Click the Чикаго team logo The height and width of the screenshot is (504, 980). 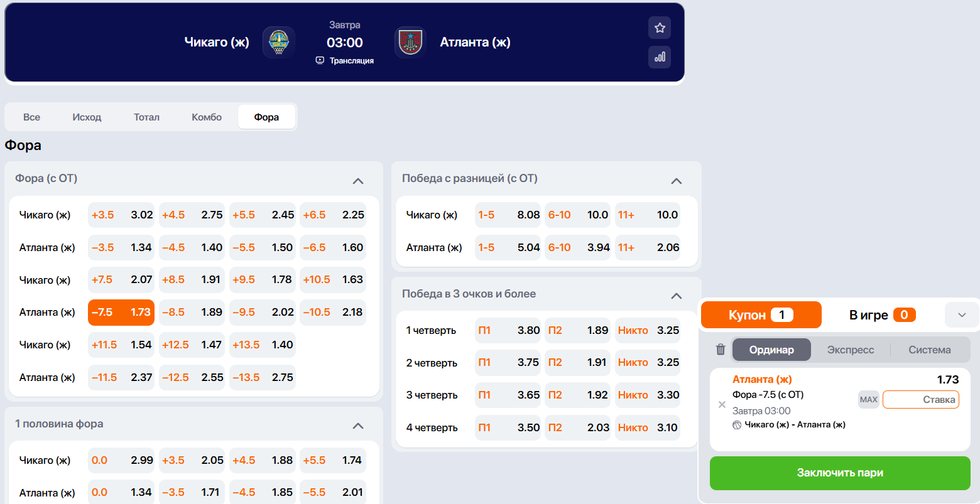click(x=279, y=42)
